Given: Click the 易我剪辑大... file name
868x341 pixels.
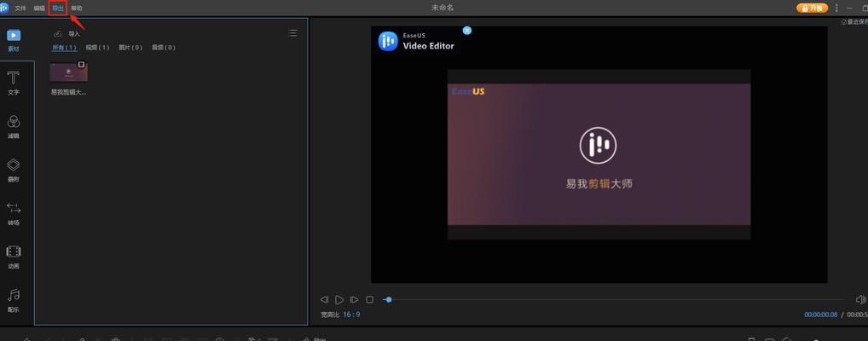Looking at the screenshot, I should coord(69,92).
